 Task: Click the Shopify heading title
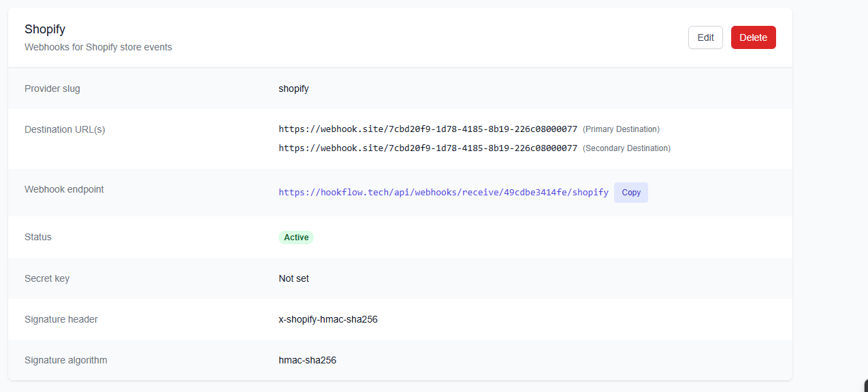click(45, 29)
